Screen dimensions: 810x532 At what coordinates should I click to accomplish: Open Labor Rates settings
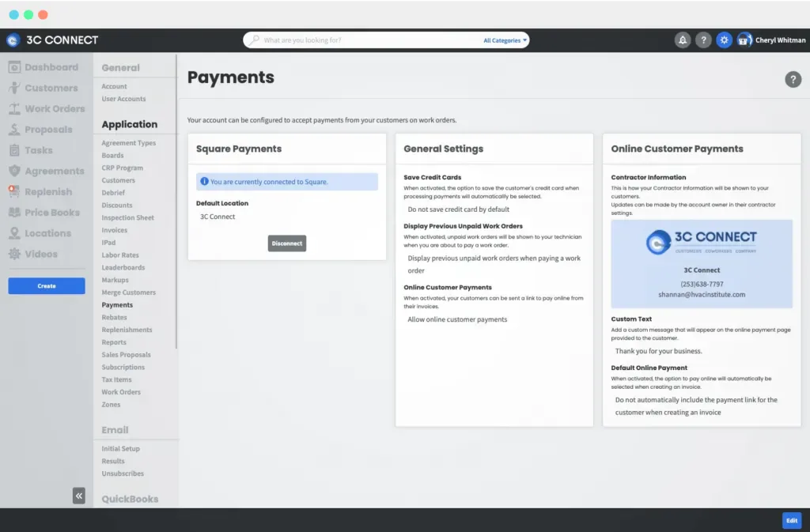tap(120, 255)
